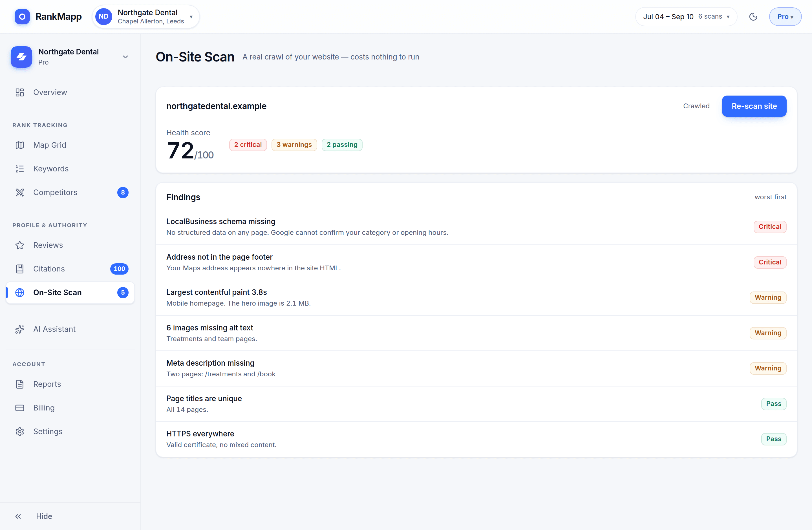Viewport: 812px width, 530px height.
Task: Click the Keywords list icon
Action: pos(20,169)
